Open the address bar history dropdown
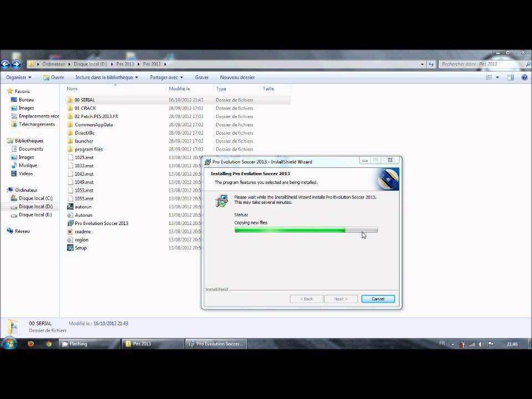Screen dimensions: 532x399 coord(422,64)
